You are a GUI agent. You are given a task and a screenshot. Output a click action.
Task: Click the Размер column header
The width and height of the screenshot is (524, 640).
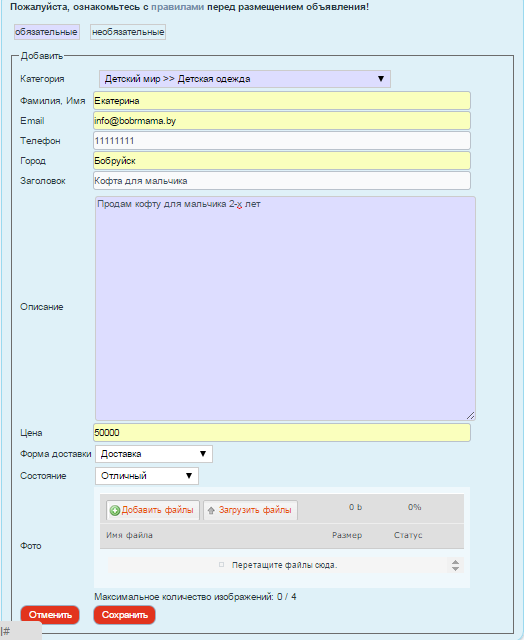tap(347, 535)
